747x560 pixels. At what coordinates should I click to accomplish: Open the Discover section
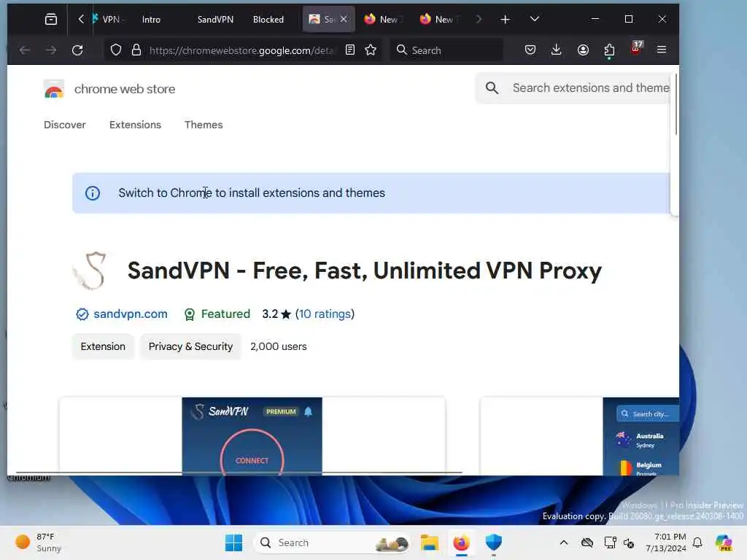[65, 125]
